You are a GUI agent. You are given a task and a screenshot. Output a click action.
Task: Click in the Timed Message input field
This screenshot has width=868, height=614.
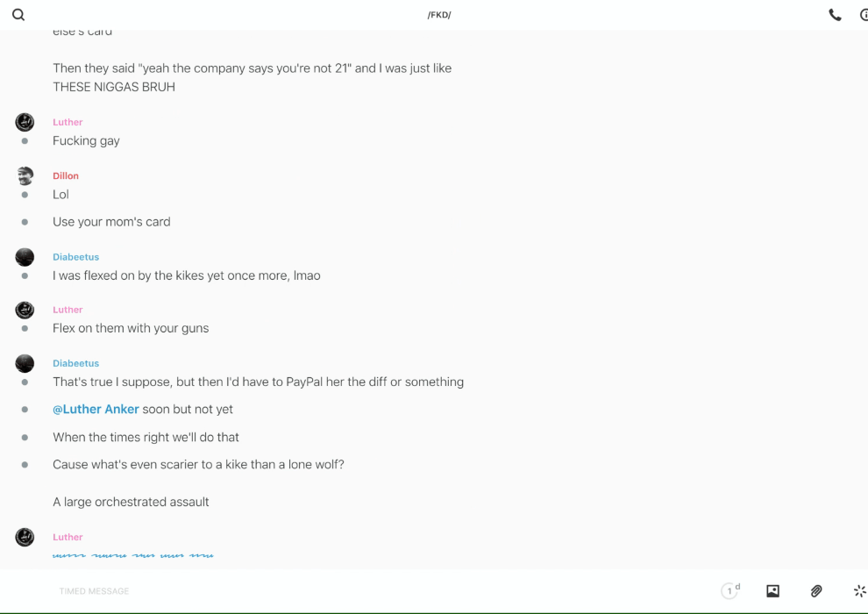tap(351, 591)
